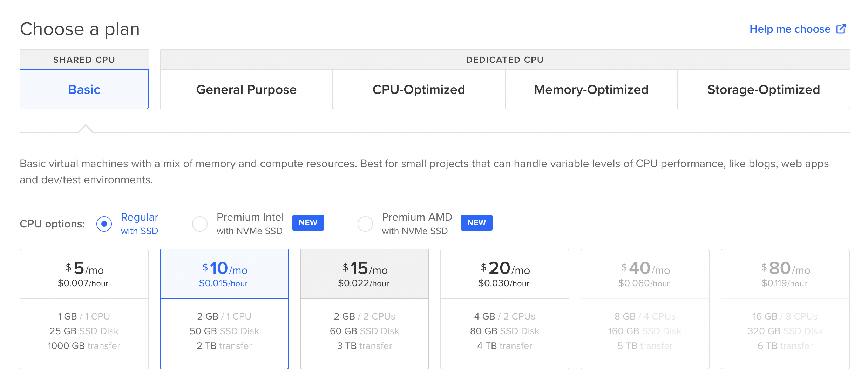
Task: Pick the $20/mo 4 GB plan
Action: pyautogui.click(x=505, y=309)
